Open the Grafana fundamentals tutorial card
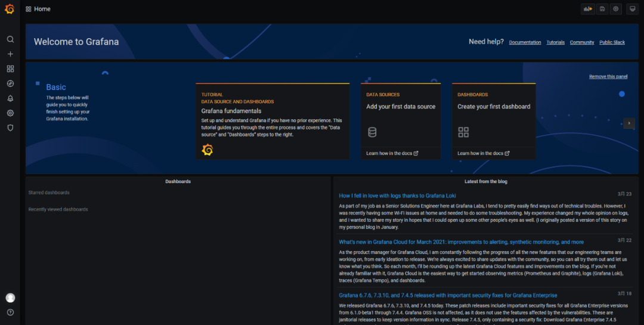Image resolution: width=644 pixels, height=325 pixels. [273, 121]
